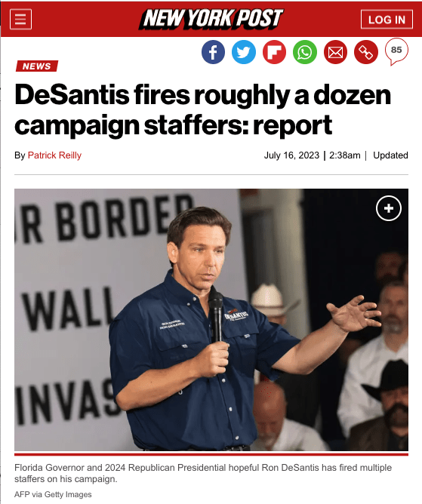Click the July 16, 2023 date
The width and height of the screenshot is (422, 504).
291,155
